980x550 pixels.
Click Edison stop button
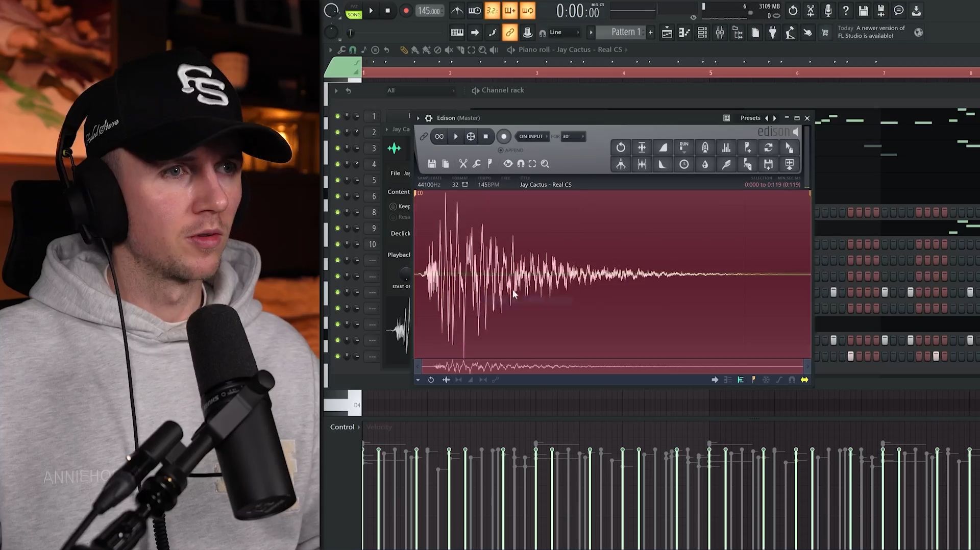tap(485, 136)
